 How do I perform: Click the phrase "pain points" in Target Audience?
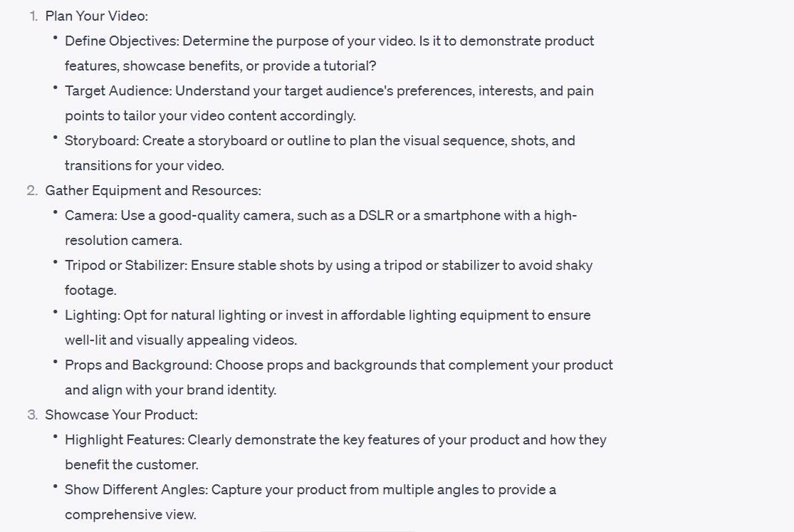coord(578,91)
